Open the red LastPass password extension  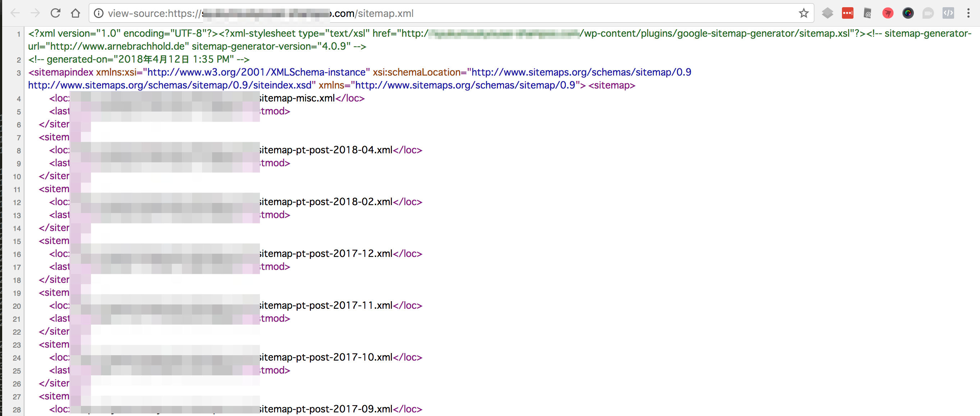848,13
